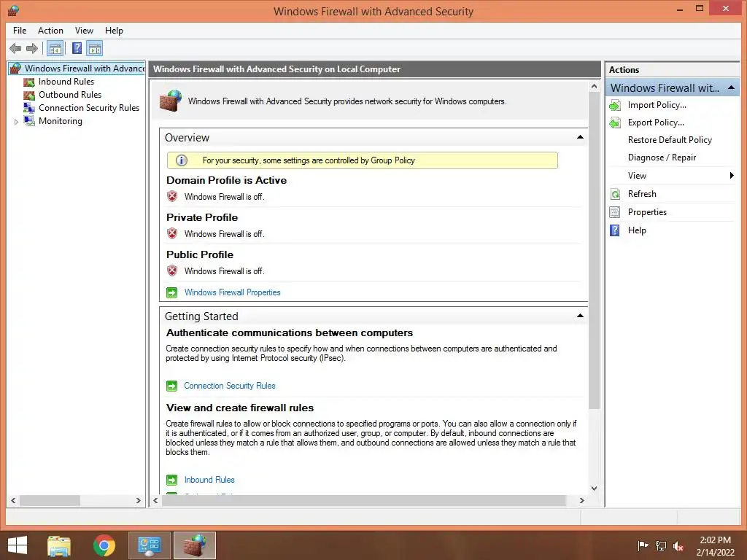Select Connection Security Rules in the tree
The width and height of the screenshot is (747, 560).
[x=89, y=108]
